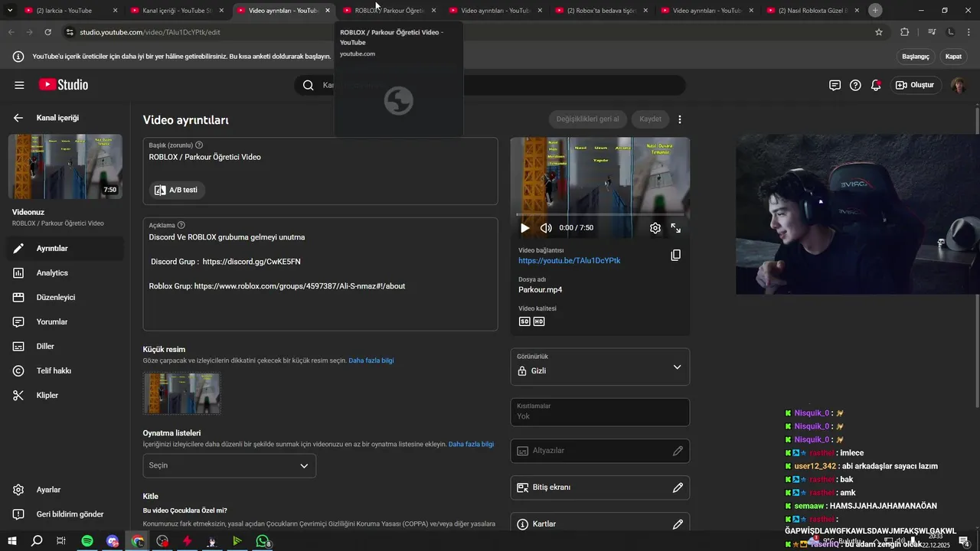Image resolution: width=980 pixels, height=551 pixels.
Task: Click Daha fazla bilgi link under Oynatma listeleri
Action: tap(471, 444)
